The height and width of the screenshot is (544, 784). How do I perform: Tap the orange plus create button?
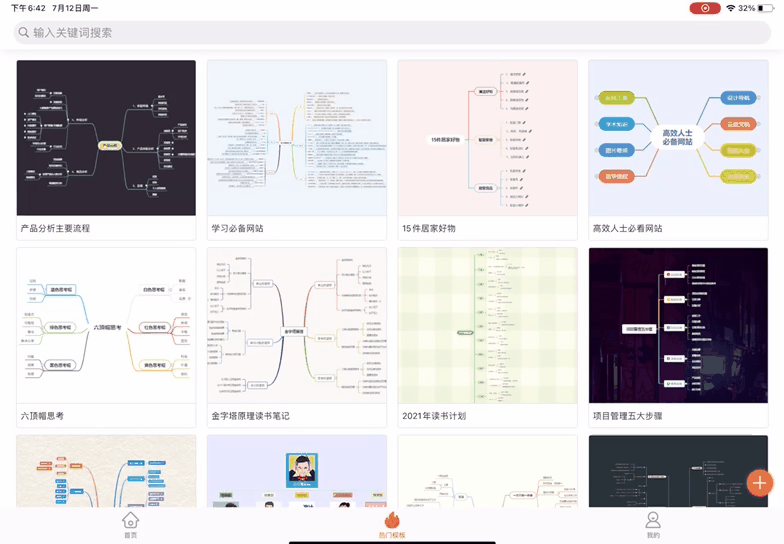[760, 483]
